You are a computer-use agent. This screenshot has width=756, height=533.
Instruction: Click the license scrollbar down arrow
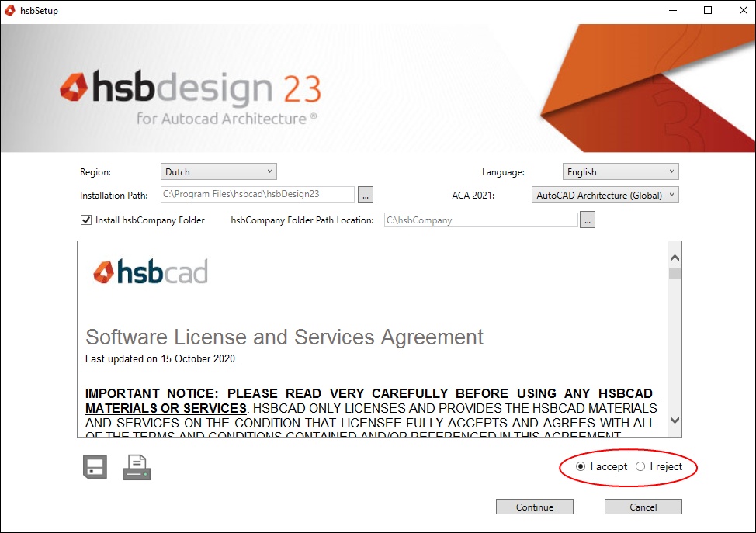pos(675,420)
